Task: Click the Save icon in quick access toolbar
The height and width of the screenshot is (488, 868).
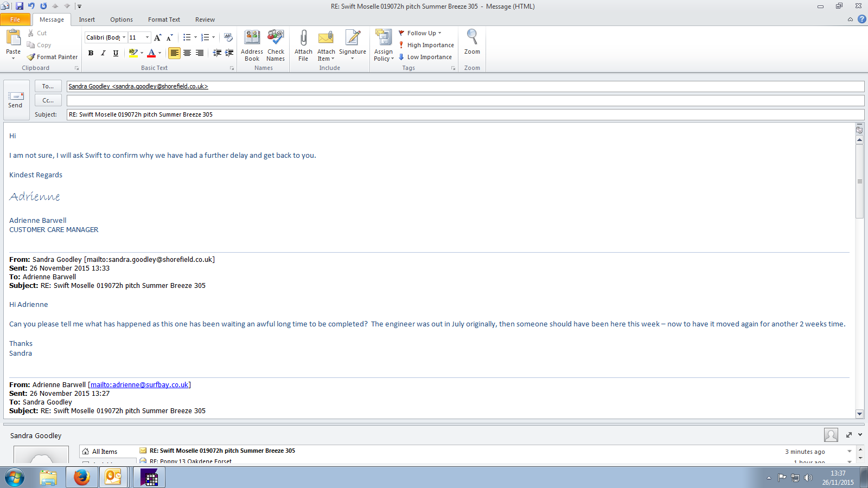Action: point(20,6)
